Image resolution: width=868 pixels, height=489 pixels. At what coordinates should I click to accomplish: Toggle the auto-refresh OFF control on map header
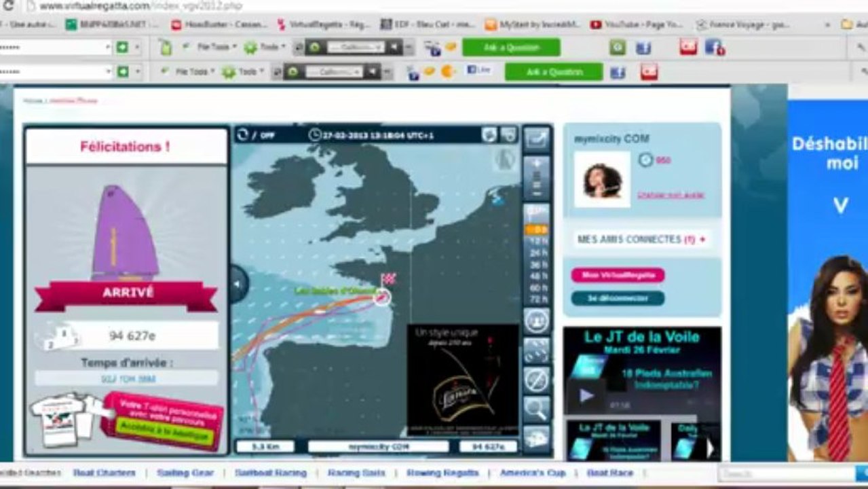coord(256,135)
